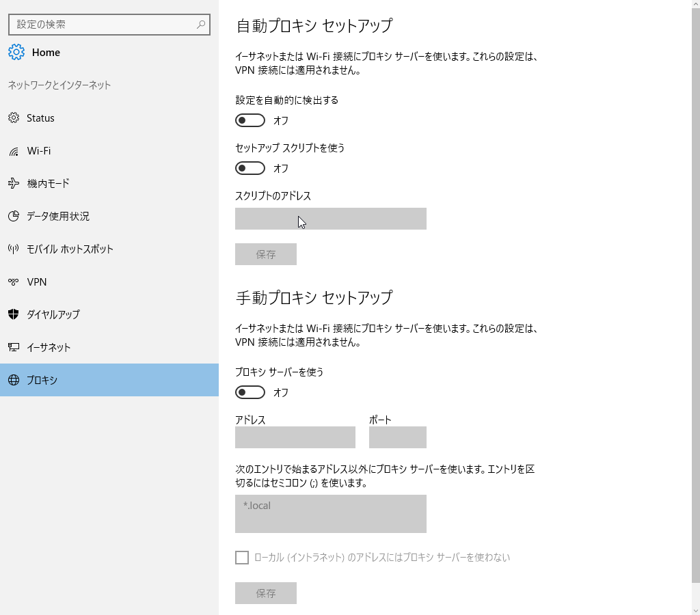Screen dimensions: 700x615
Task: Click the monitor icon for イーサネット
Action: [x=14, y=347]
